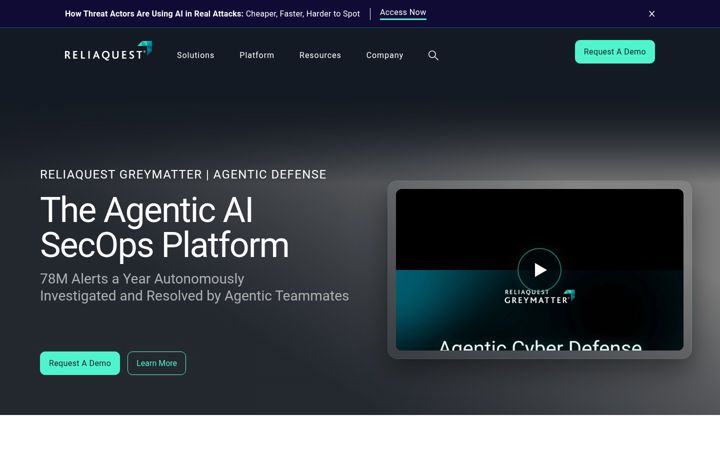Click the heading "The Agentic AI SecOps Platform"
The image size is (720, 450).
(x=164, y=228)
